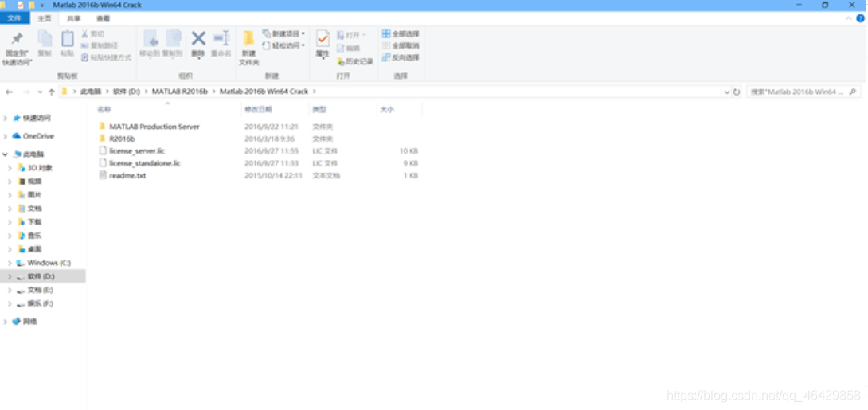Click Copy path (复制路径) item
This screenshot has height=410, width=868.
coord(100,45)
